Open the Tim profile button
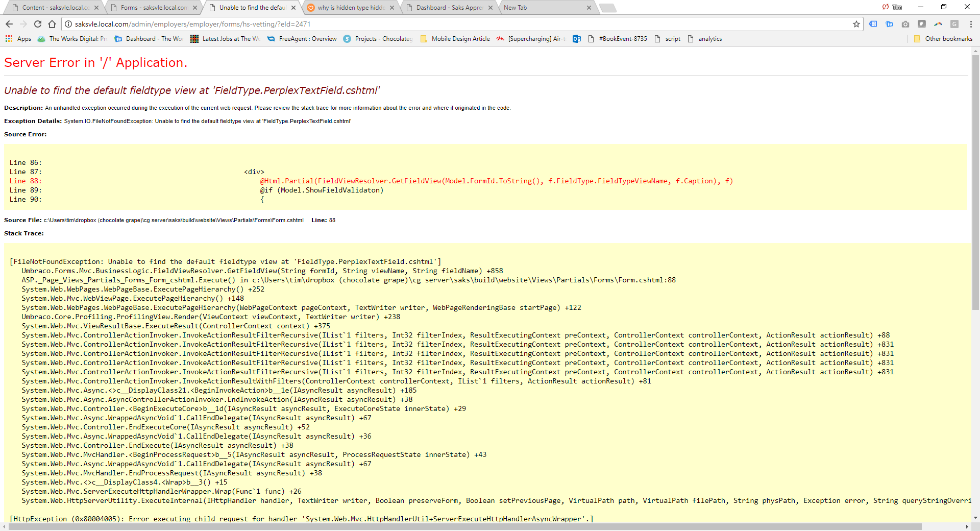This screenshot has width=980, height=531. tap(897, 7)
